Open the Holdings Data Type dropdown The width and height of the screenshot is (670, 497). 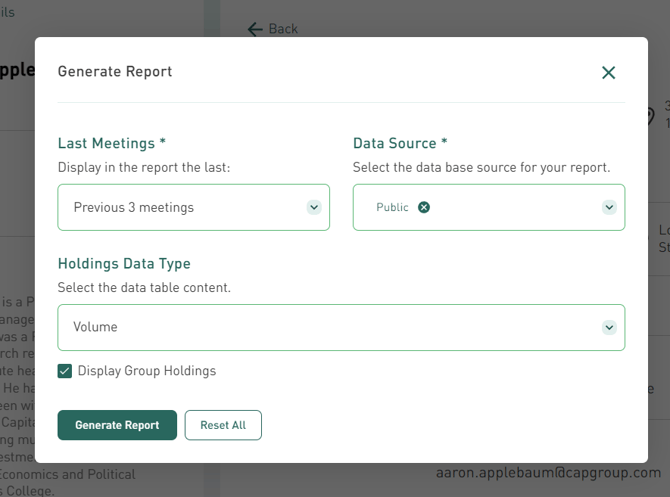pyautogui.click(x=341, y=327)
